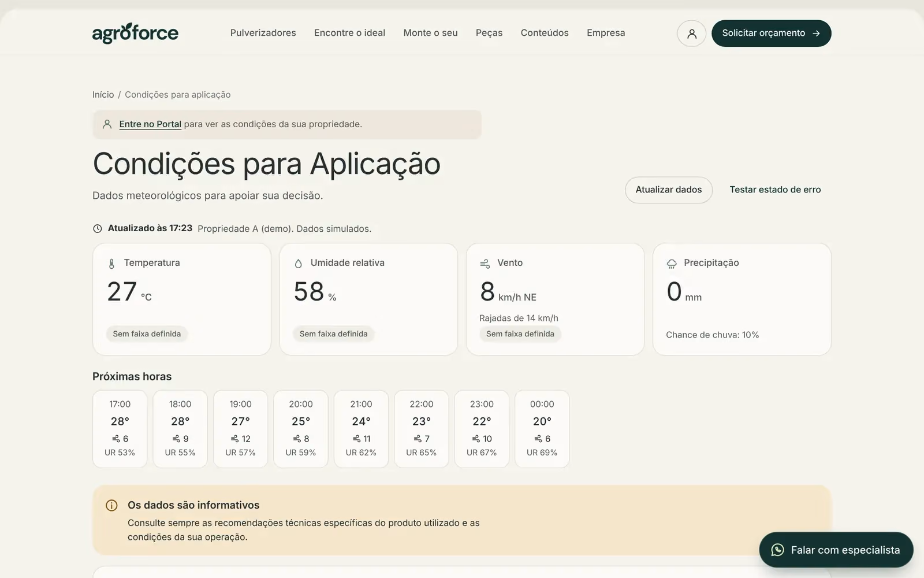The height and width of the screenshot is (578, 924).
Task: Click the Atualizar dados button
Action: pos(669,190)
